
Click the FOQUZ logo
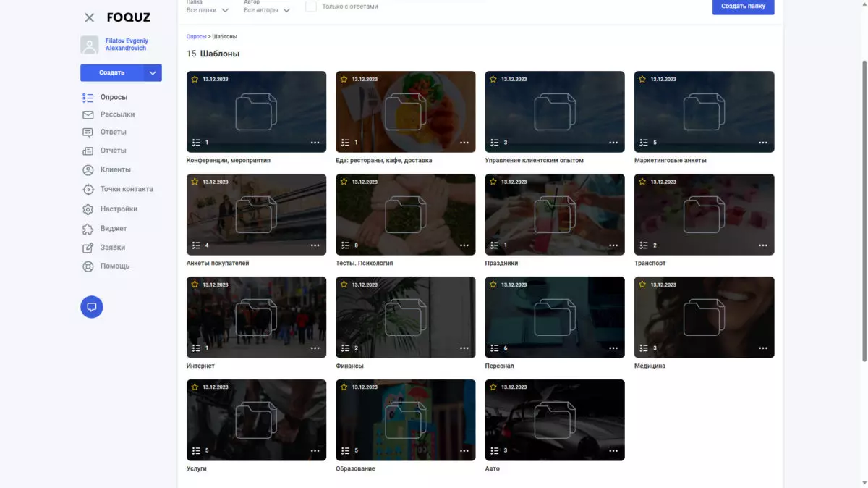pyautogui.click(x=127, y=17)
